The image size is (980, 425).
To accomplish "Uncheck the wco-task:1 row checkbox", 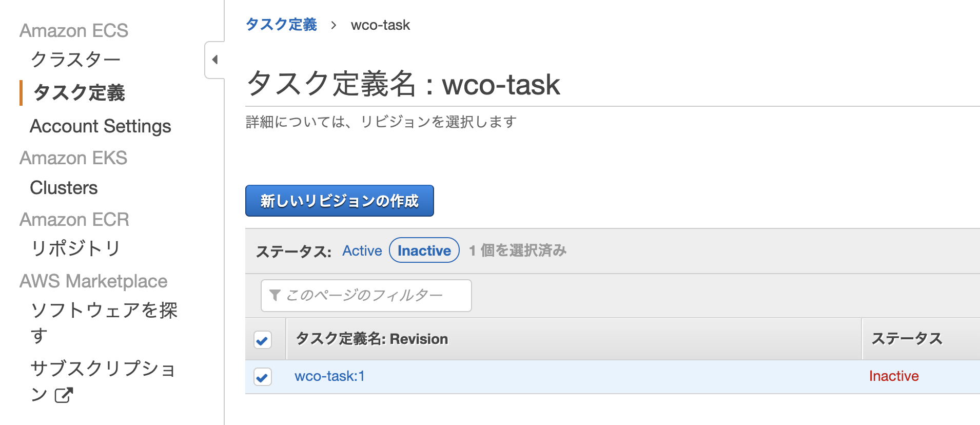I will point(263,377).
